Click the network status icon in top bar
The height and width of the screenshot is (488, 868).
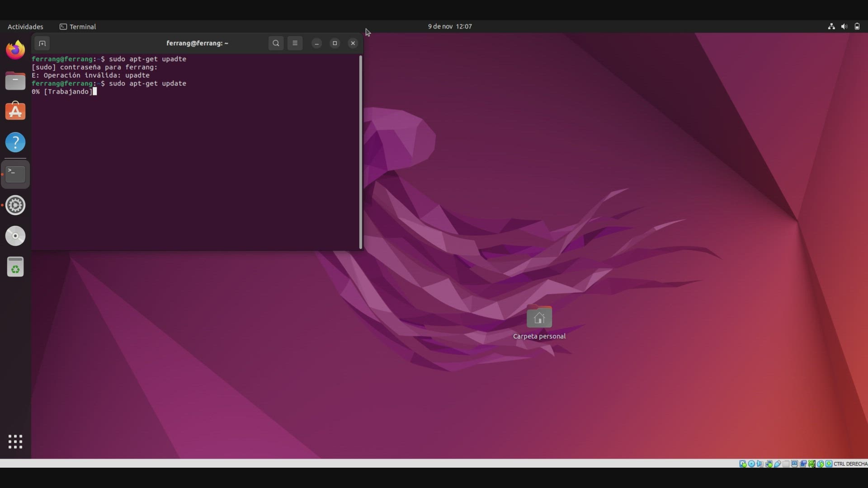pos(831,27)
